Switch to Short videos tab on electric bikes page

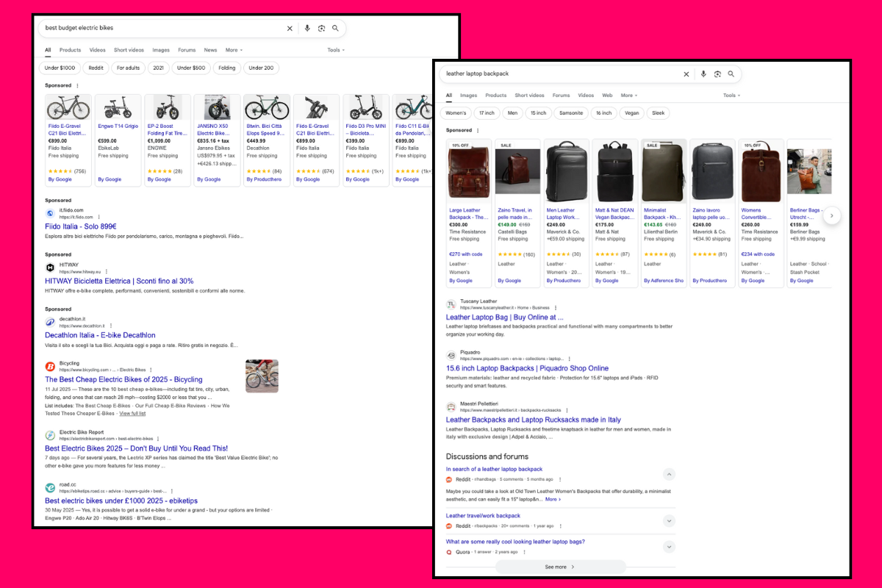[x=129, y=50]
